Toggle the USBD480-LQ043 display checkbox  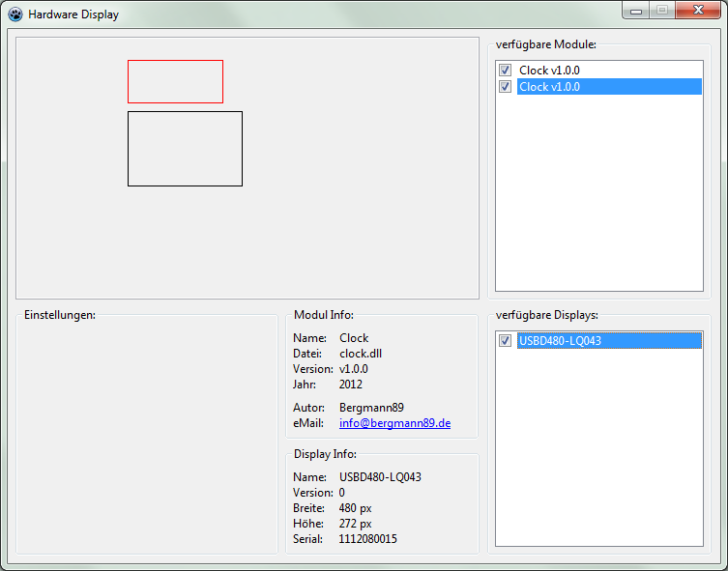click(505, 340)
